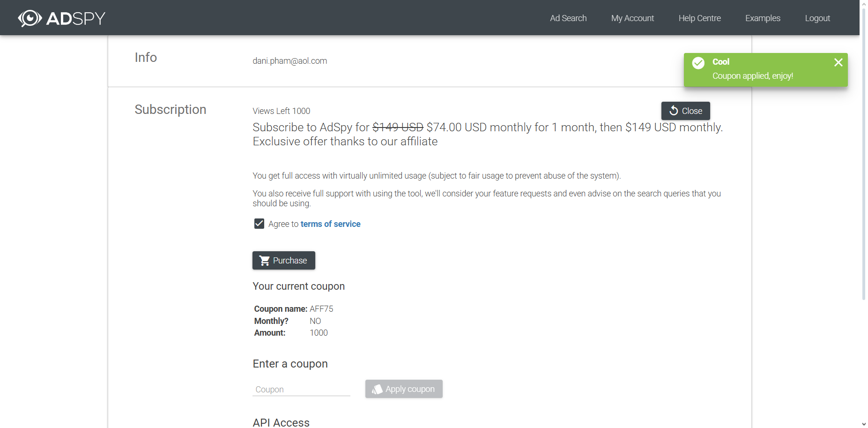
Task: Click the undo arrow icon on Close
Action: 674,111
